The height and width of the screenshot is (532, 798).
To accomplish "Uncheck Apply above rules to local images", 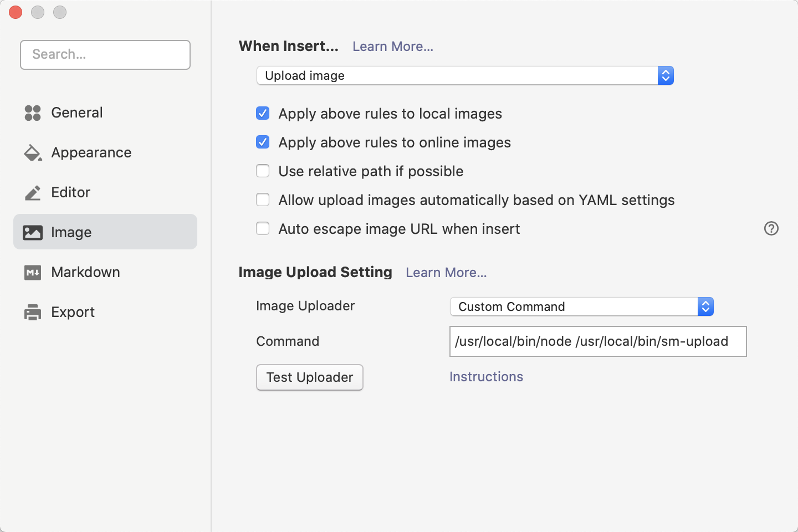I will point(263,114).
